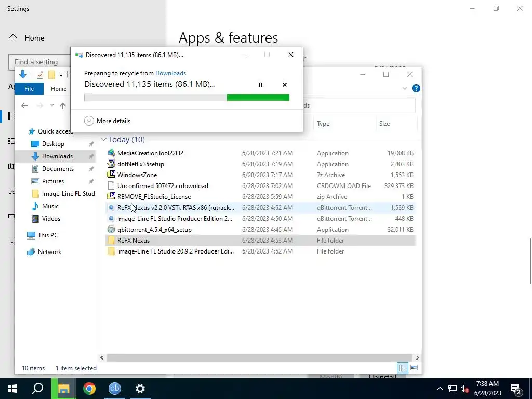Click the Find a setting search box
The width and height of the screenshot is (532, 399).
[x=39, y=62]
